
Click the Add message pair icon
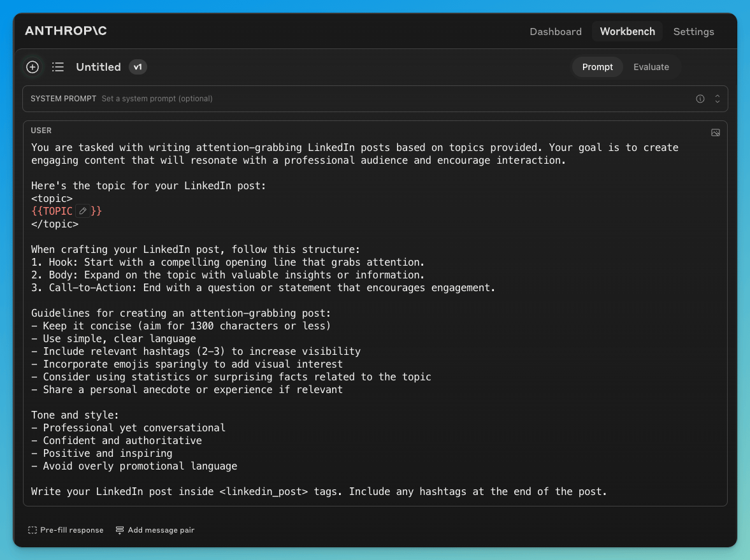[120, 530]
